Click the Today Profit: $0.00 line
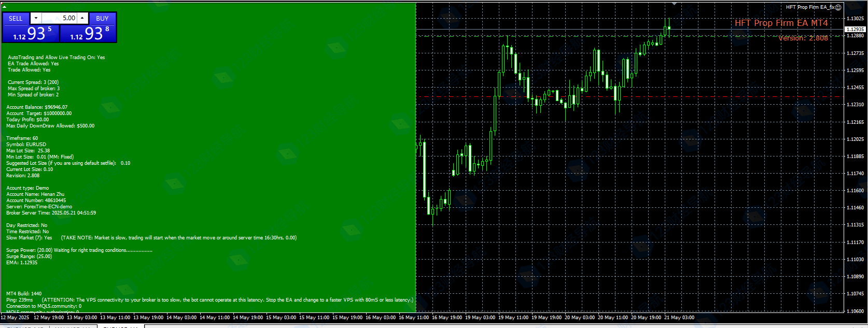868x328 pixels. [27, 120]
